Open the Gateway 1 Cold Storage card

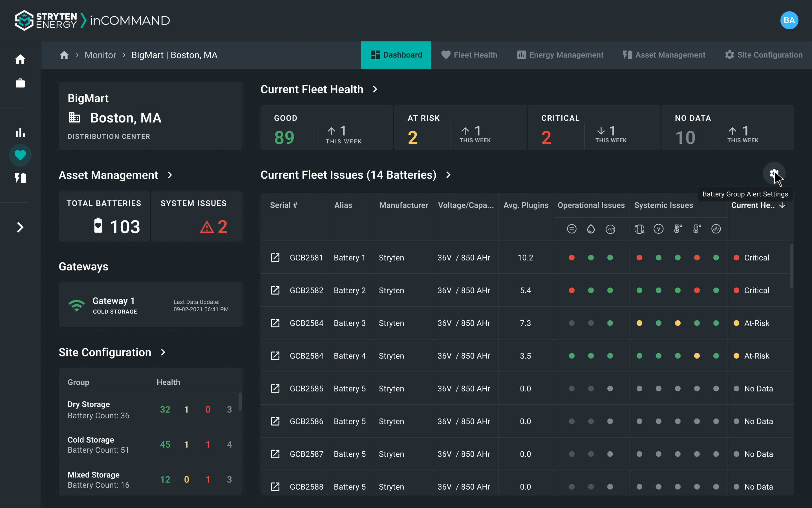[150, 305]
